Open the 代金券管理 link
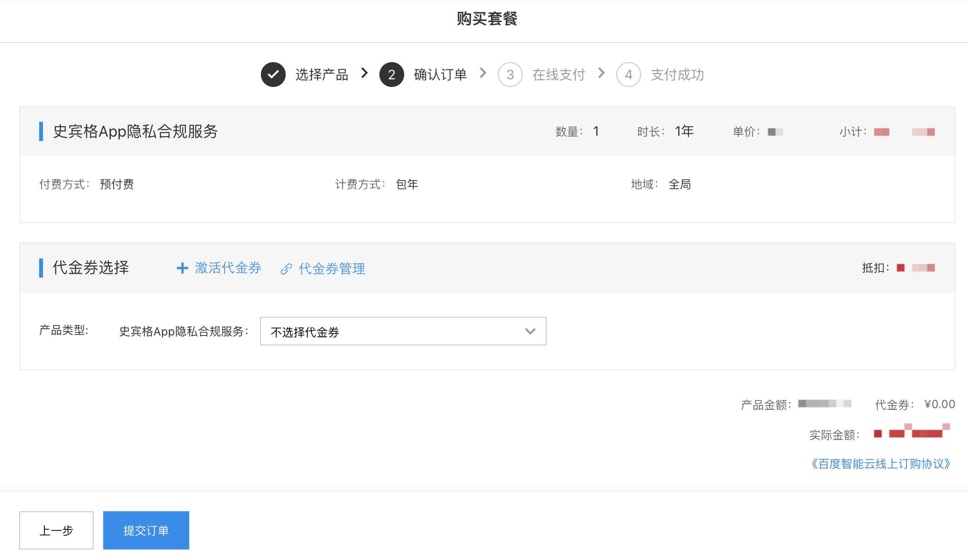The image size is (968, 560). click(332, 269)
